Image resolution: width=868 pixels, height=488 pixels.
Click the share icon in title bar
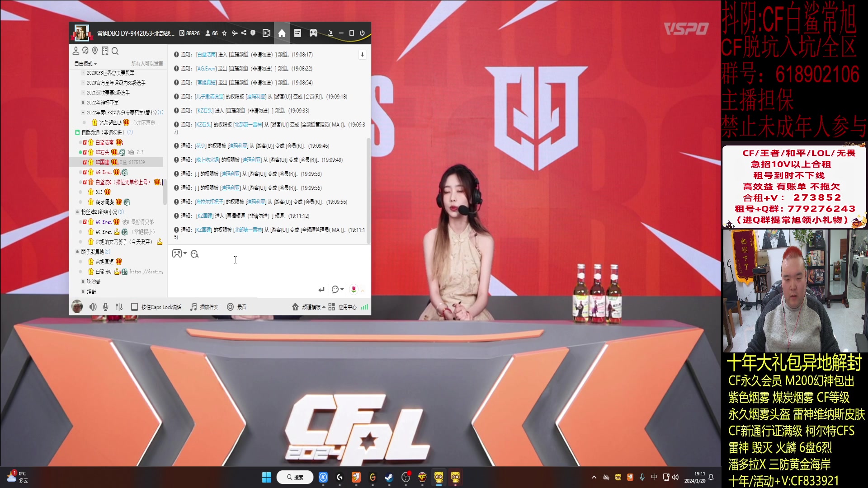click(244, 33)
